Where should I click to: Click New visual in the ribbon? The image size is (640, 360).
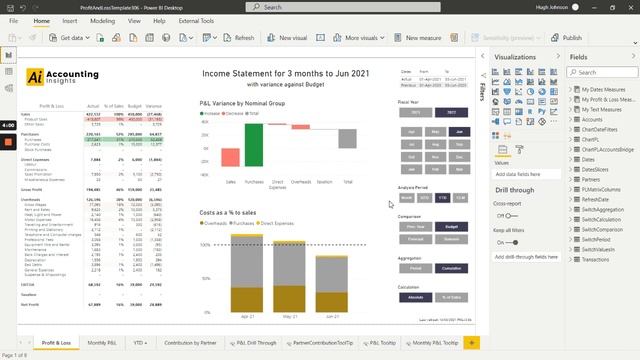pos(287,38)
